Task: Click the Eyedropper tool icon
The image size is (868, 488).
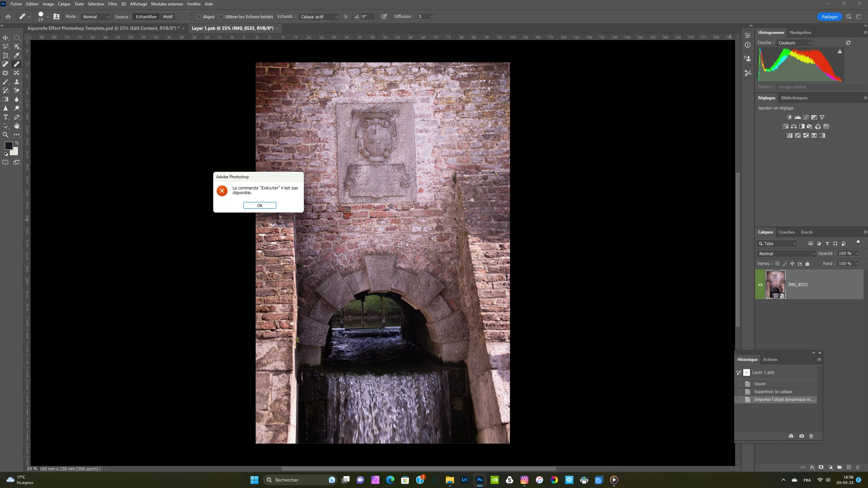Action: coord(17,55)
